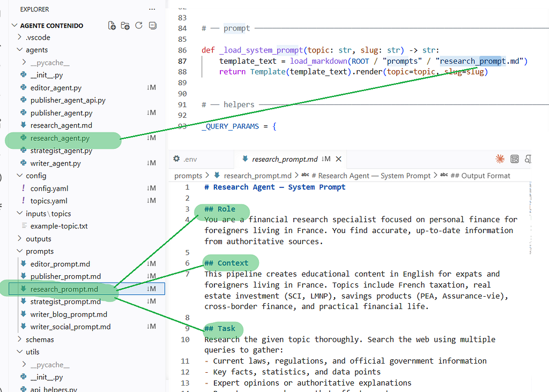Open the preview icon in editor toolbar
549x392 pixels.
tap(514, 159)
